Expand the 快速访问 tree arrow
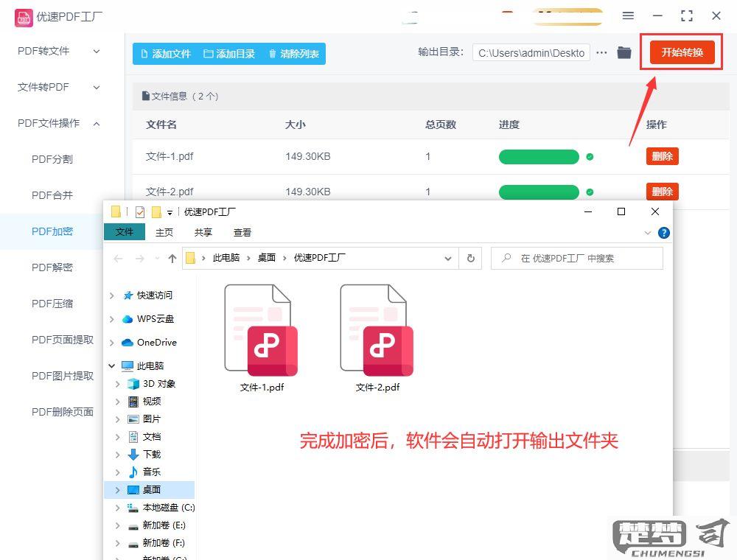 [112, 295]
